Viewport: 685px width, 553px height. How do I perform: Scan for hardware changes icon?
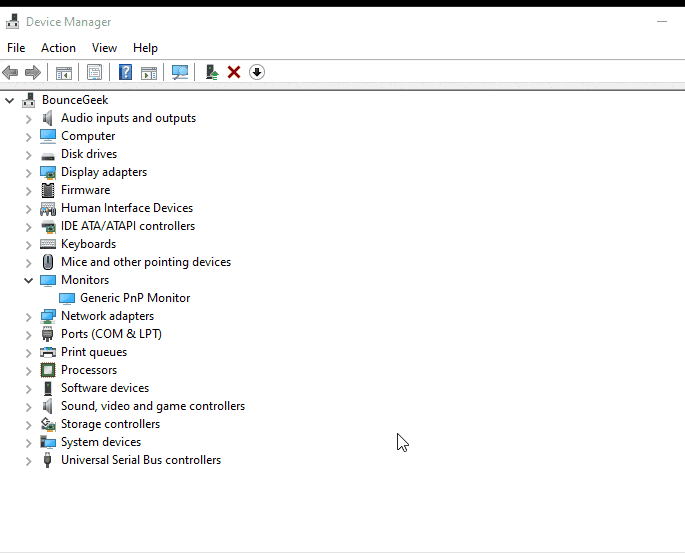(180, 72)
